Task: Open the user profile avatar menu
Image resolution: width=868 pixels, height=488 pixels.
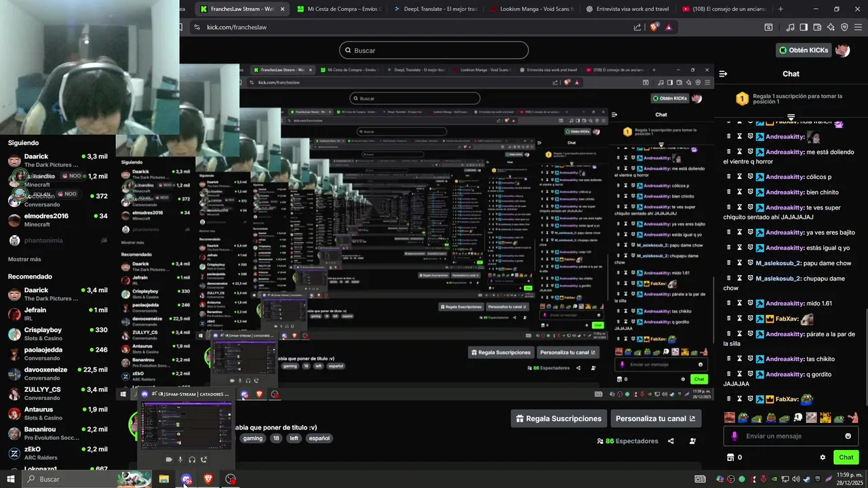Action: click(842, 50)
